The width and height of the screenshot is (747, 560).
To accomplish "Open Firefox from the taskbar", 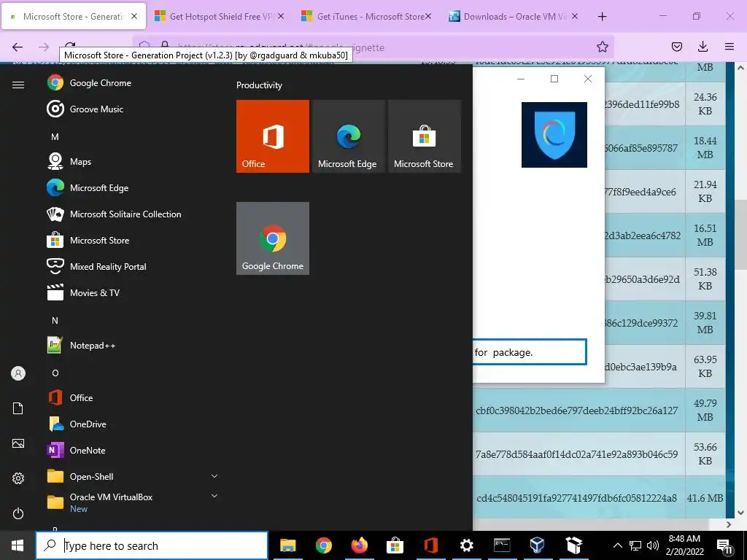I will click(x=359, y=545).
